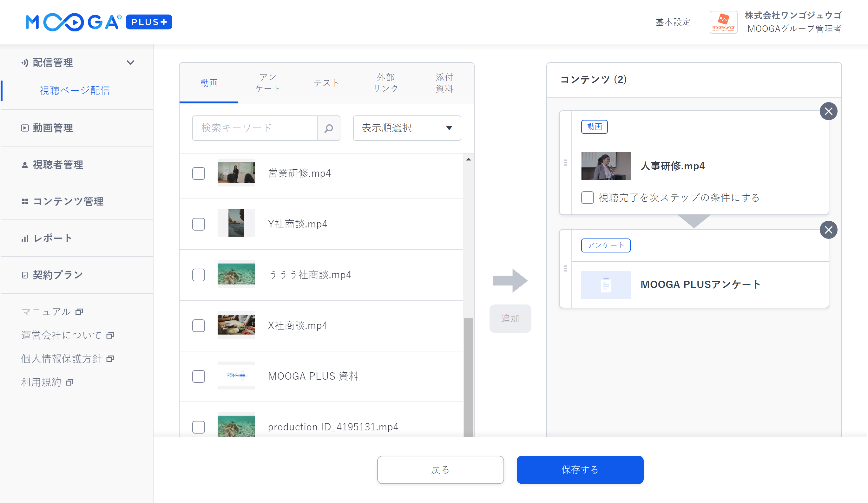Image resolution: width=868 pixels, height=503 pixels.
Task: Open 動画管理 from the sidebar
Action: click(x=53, y=128)
